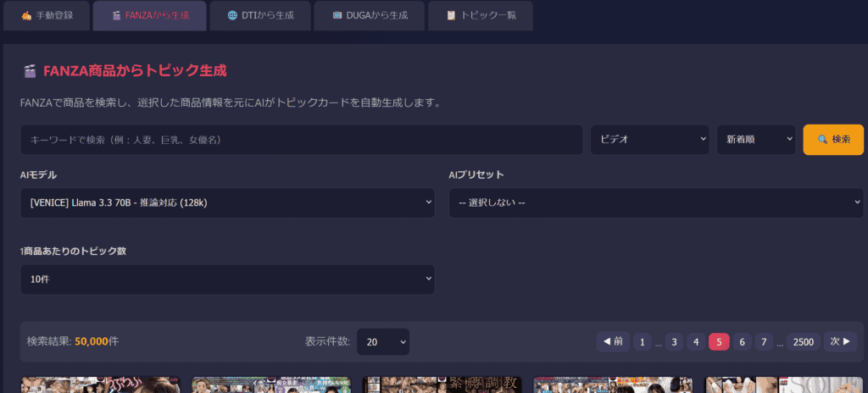Expand the AIプリセット dropdown
868x393 pixels.
pyautogui.click(x=655, y=203)
